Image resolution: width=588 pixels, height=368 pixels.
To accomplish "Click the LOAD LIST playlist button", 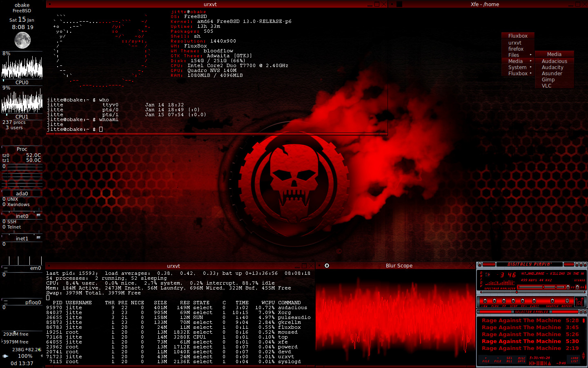I will coord(575,360).
